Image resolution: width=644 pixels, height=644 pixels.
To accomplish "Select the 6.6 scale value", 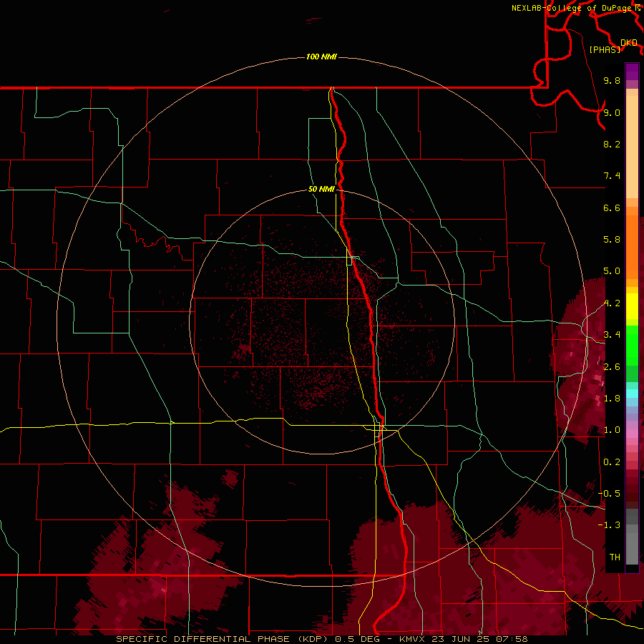I will coord(612,208).
